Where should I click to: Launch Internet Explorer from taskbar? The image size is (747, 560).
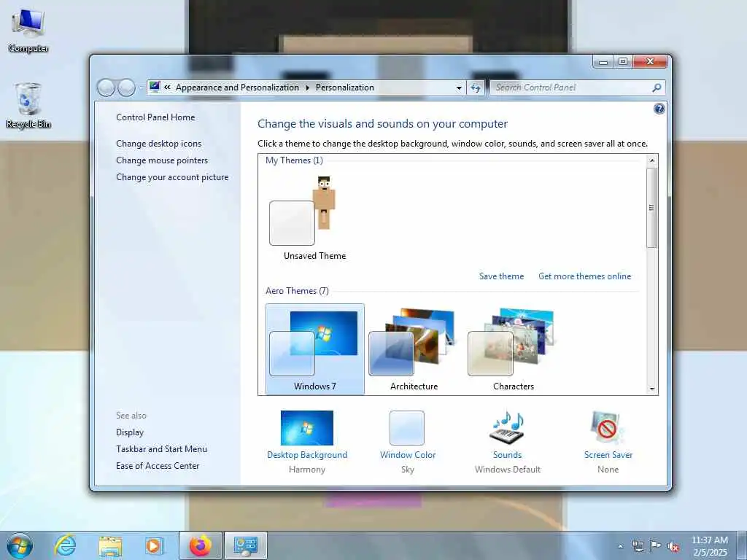[65, 545]
